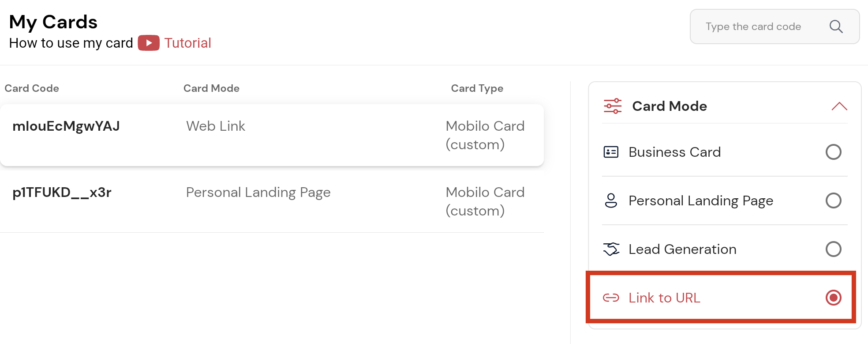Select the Business Card radio button
Screen dimensions: 868x344
click(x=833, y=152)
